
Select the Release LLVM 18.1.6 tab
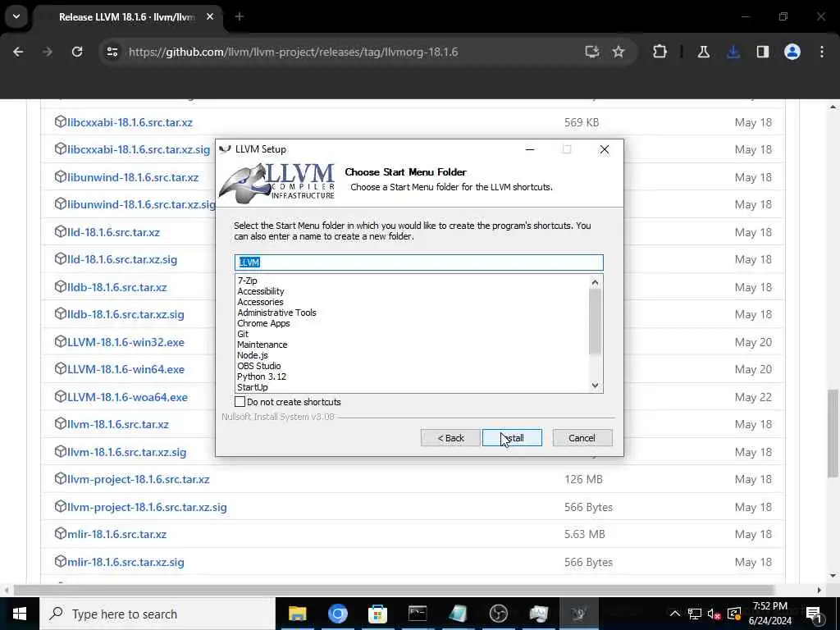click(127, 17)
